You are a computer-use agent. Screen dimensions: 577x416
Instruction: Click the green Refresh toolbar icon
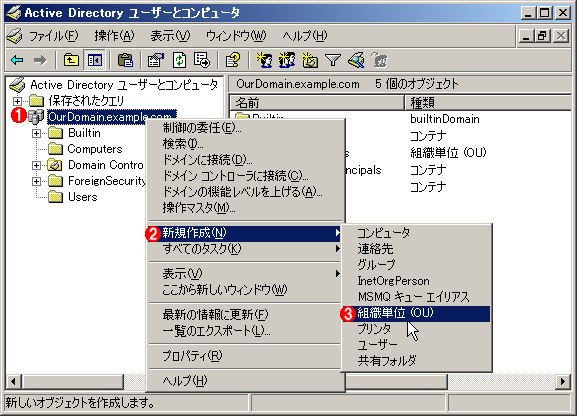tap(179, 60)
